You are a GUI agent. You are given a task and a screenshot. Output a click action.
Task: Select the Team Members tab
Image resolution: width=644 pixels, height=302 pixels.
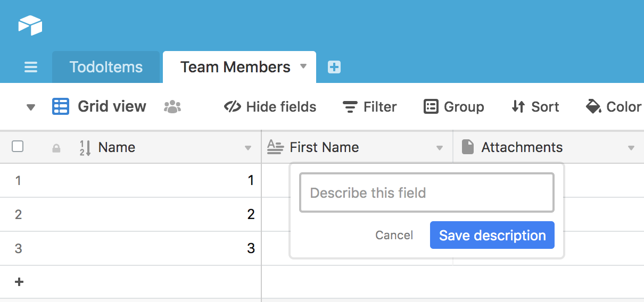pos(235,67)
